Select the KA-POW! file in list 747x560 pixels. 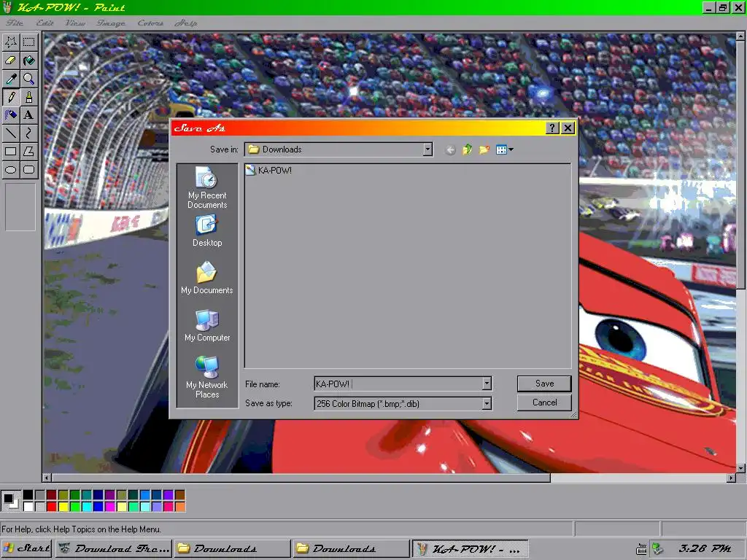[x=268, y=171]
